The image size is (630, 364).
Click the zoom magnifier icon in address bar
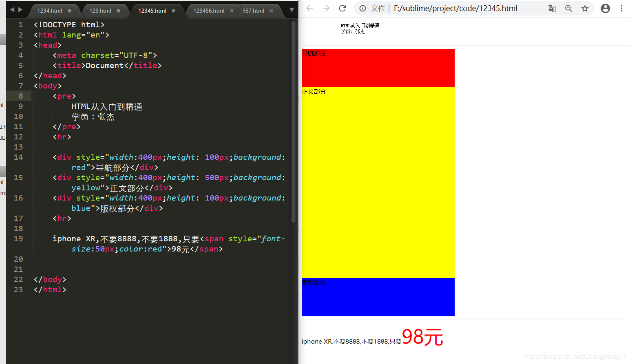[568, 8]
